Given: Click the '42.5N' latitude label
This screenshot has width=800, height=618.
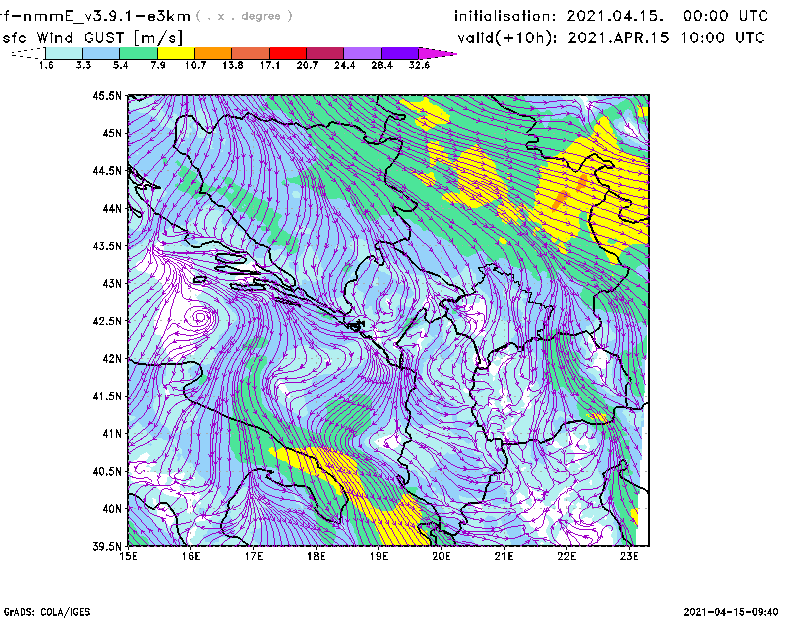Looking at the screenshot, I should point(107,321).
